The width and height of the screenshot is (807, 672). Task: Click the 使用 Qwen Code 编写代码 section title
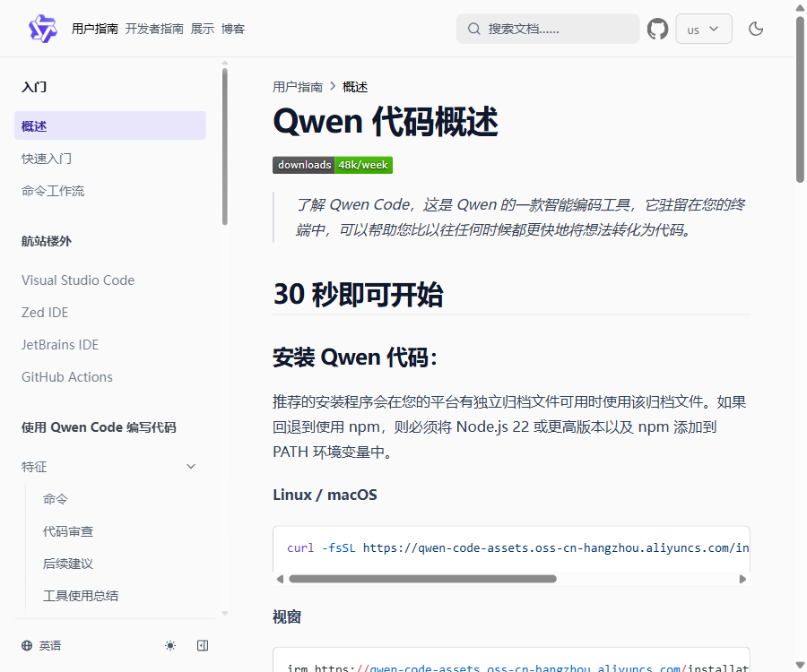(x=99, y=427)
